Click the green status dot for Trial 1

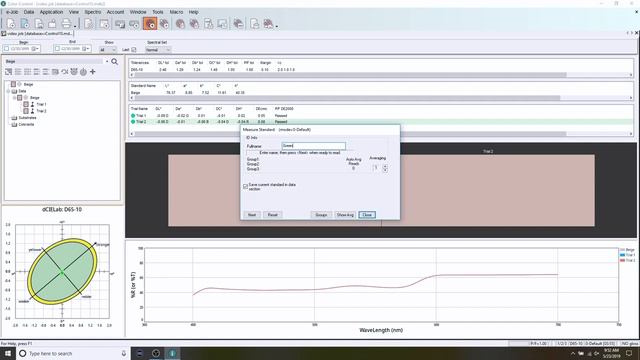coord(133,116)
